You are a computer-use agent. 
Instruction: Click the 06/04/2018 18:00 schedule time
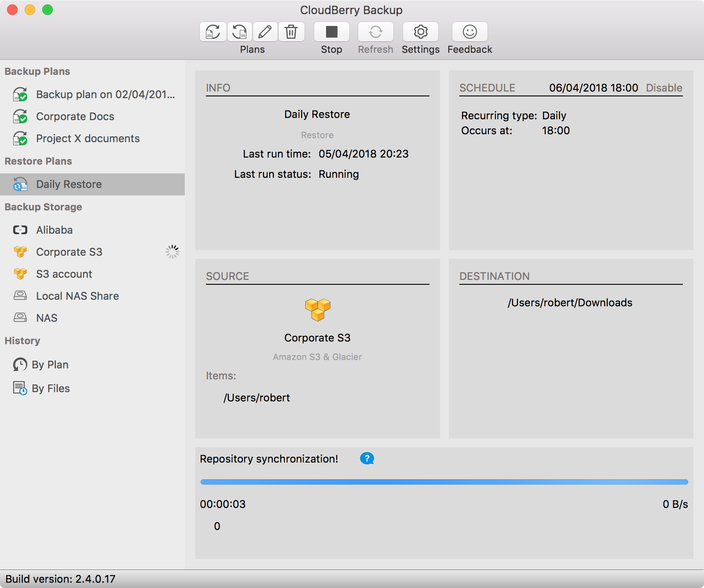click(594, 88)
